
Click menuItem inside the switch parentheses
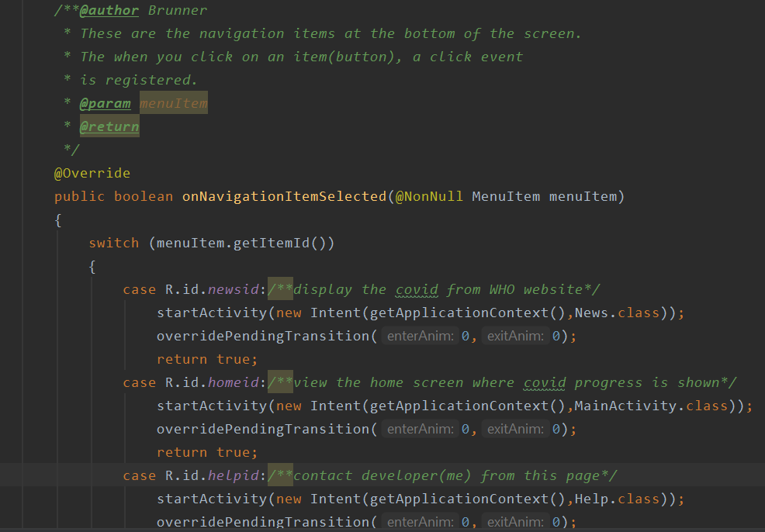coord(190,243)
